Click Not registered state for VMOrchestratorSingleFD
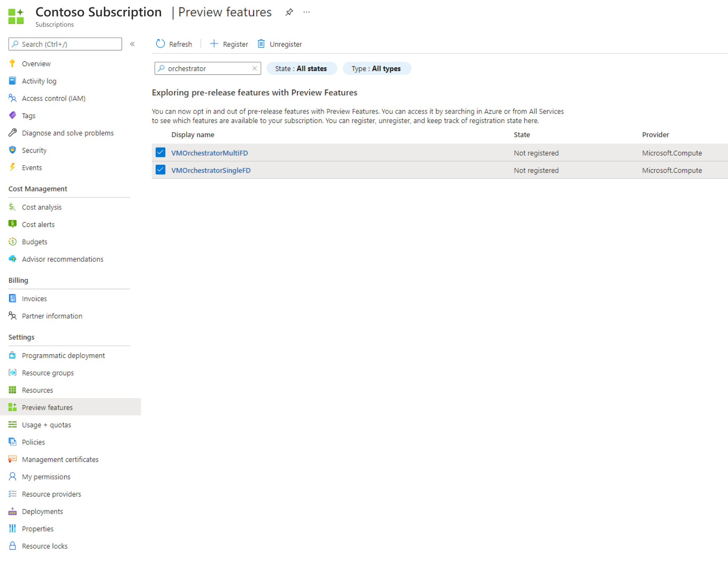 tap(536, 170)
